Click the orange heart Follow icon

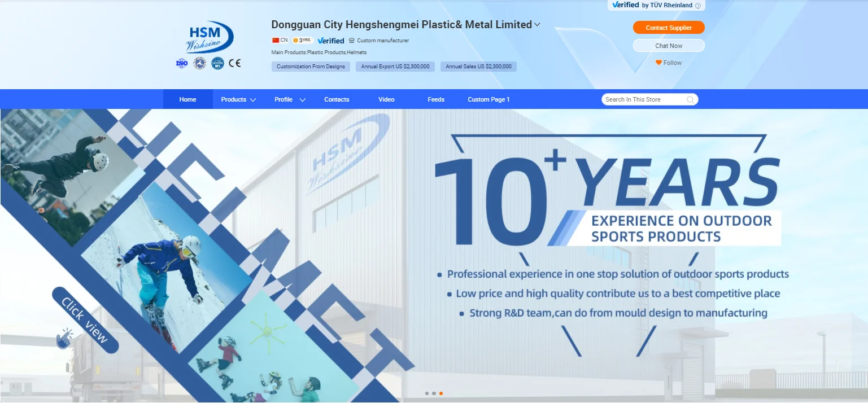coord(658,63)
